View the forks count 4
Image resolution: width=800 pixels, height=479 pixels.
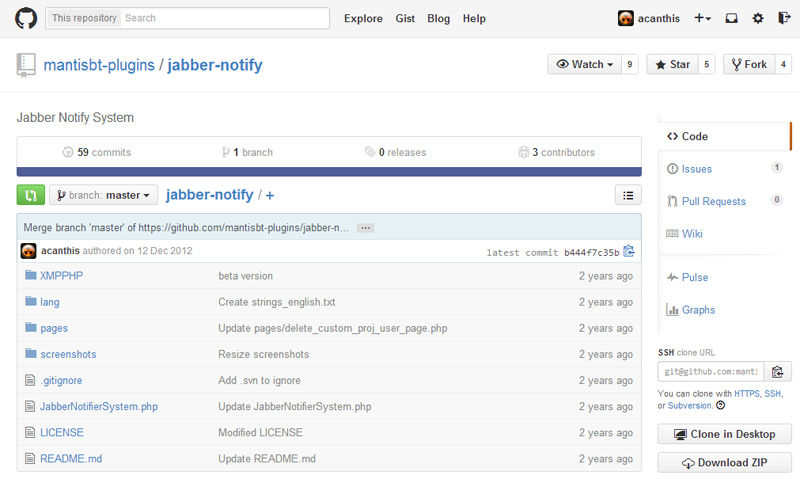click(x=783, y=64)
